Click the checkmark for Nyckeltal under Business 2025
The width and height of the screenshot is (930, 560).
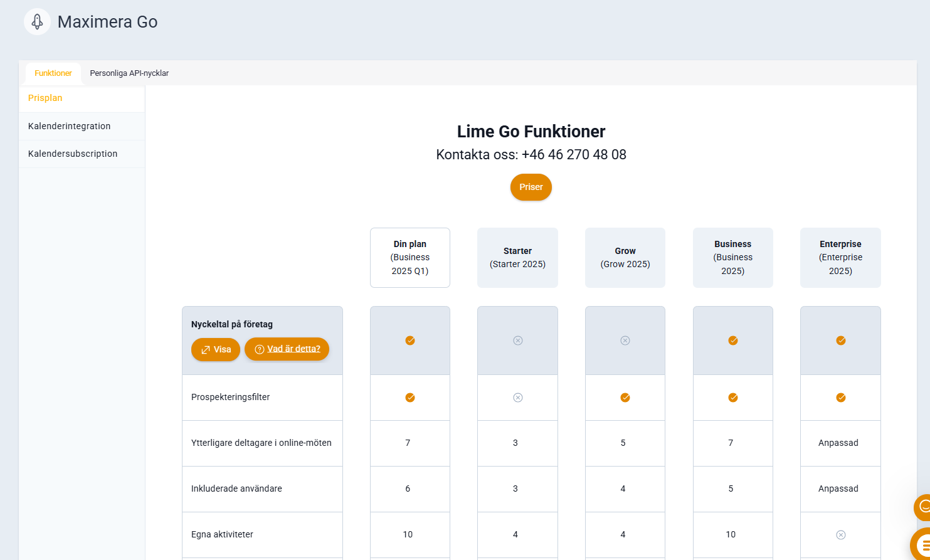tap(733, 341)
